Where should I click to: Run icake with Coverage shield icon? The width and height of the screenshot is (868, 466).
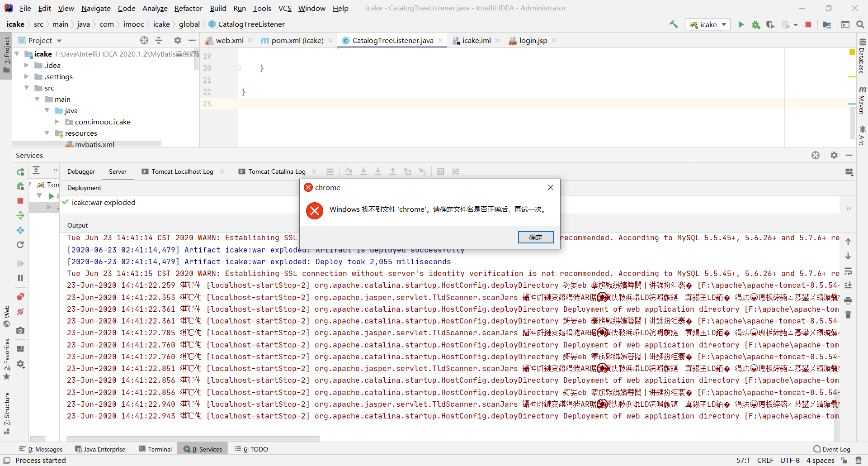click(770, 24)
